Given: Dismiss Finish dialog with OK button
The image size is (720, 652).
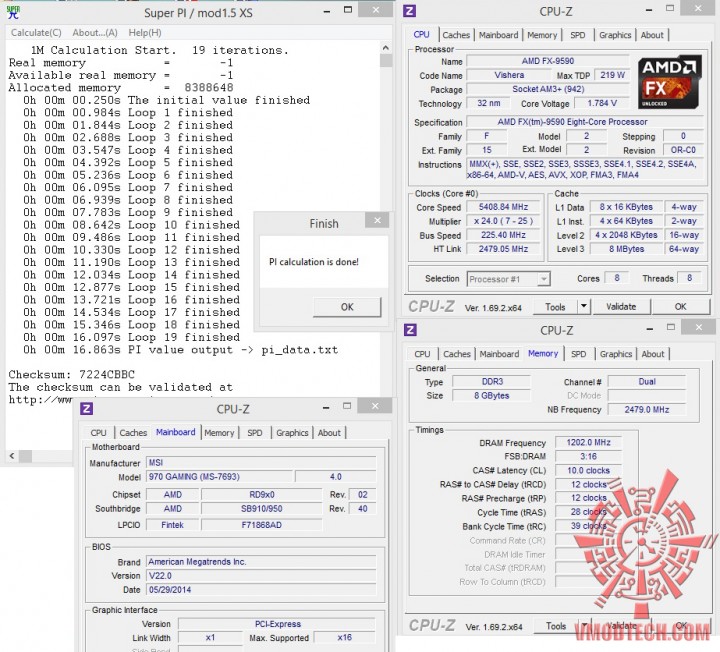Looking at the screenshot, I should coord(347,307).
